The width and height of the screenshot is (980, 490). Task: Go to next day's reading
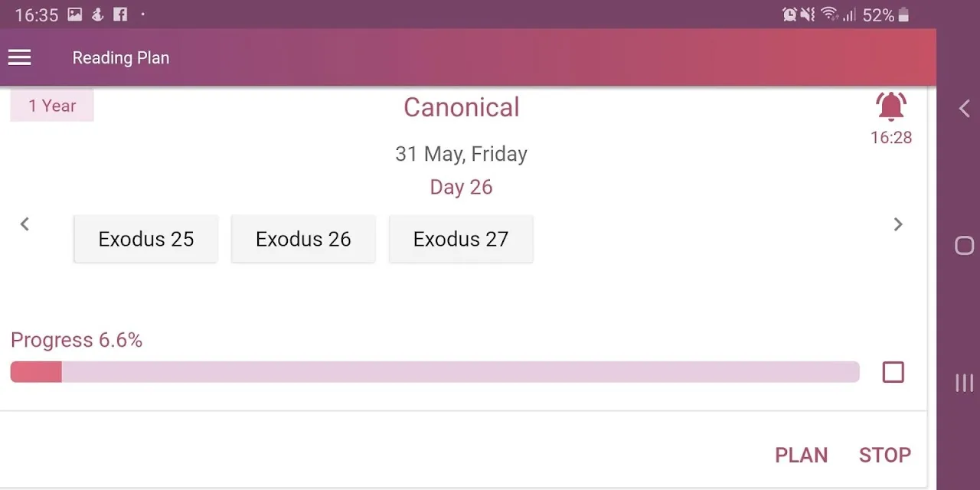898,224
